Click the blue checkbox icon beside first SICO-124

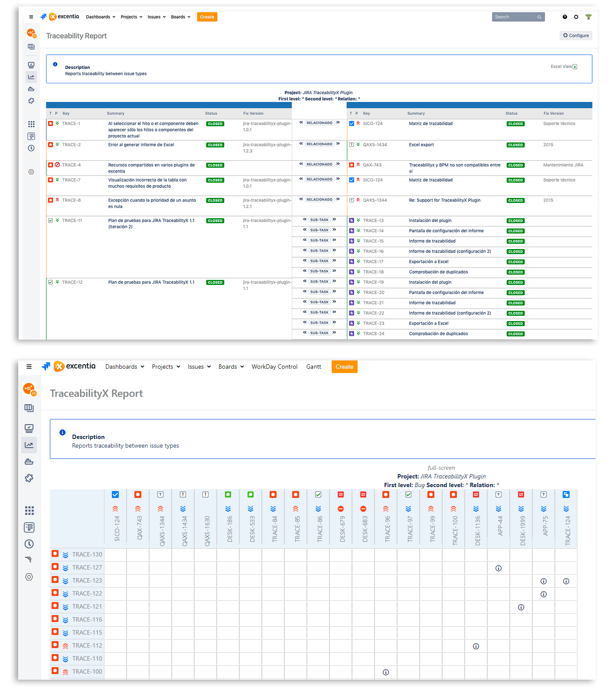[x=352, y=124]
